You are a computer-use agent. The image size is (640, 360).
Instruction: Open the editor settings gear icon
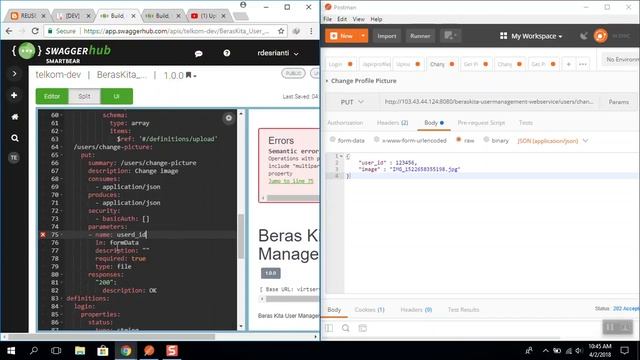[229, 118]
